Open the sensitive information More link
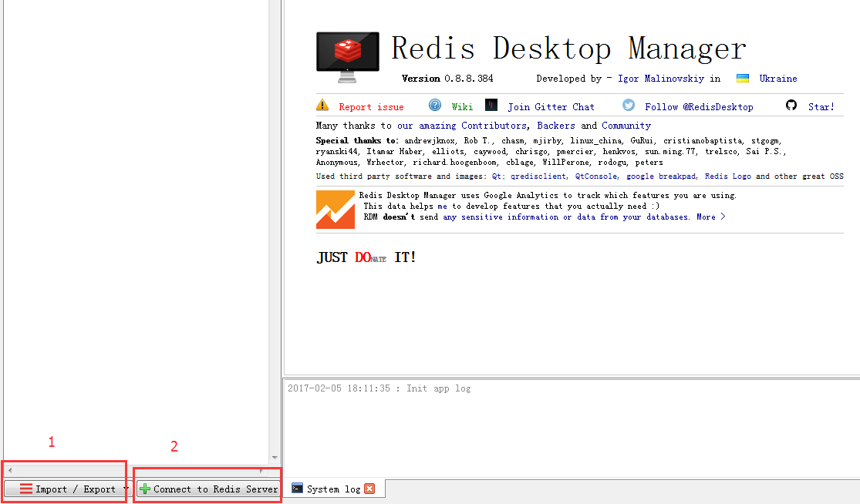This screenshot has height=504, width=860. point(710,217)
